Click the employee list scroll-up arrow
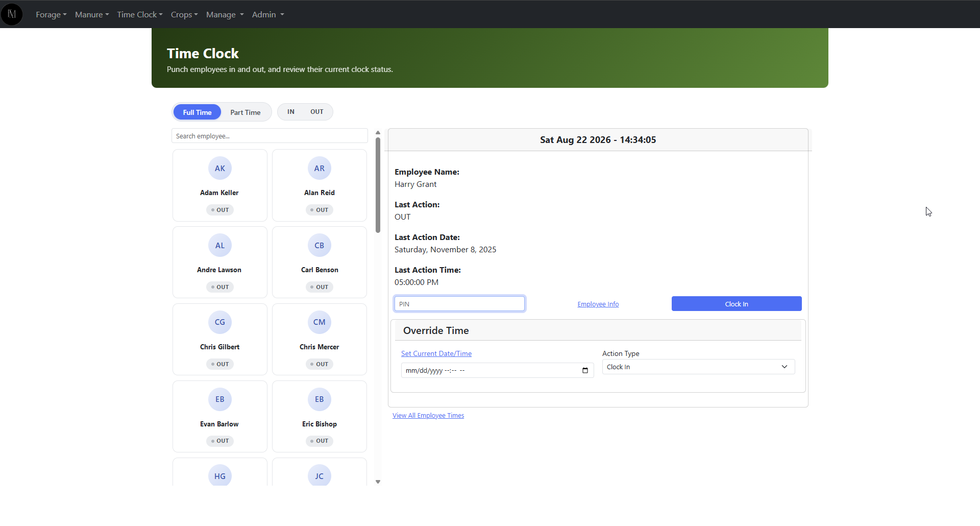Image resolution: width=980 pixels, height=526 pixels. pyautogui.click(x=378, y=133)
